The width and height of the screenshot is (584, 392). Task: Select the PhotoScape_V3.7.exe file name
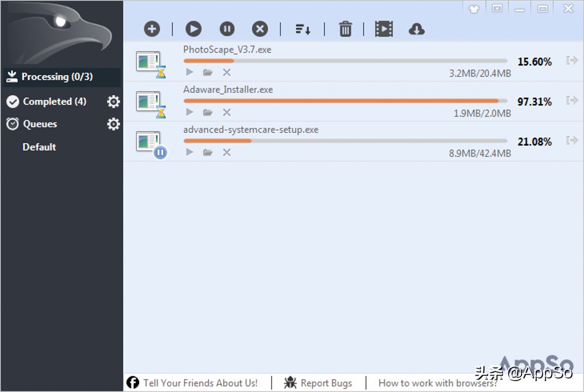click(x=227, y=50)
